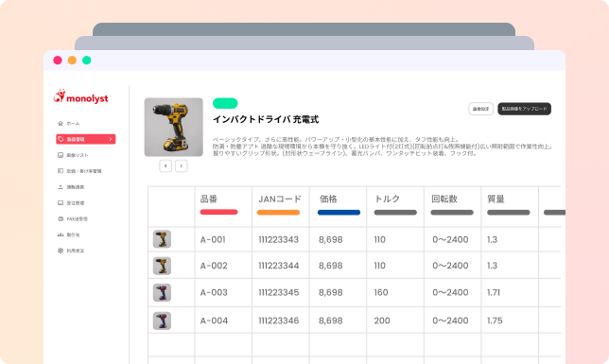
Task: Click 0〜2400 in row A-003
Action: point(450,292)
